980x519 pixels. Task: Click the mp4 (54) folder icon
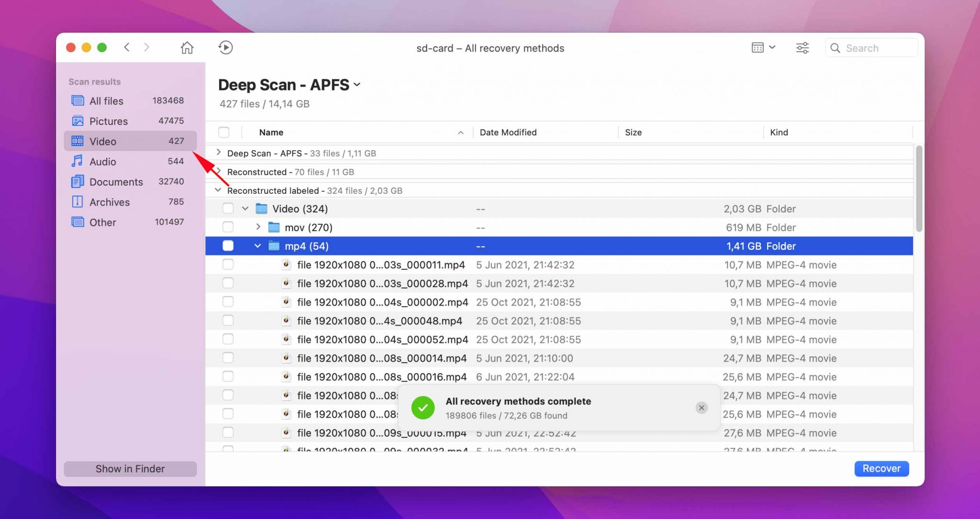(x=274, y=246)
